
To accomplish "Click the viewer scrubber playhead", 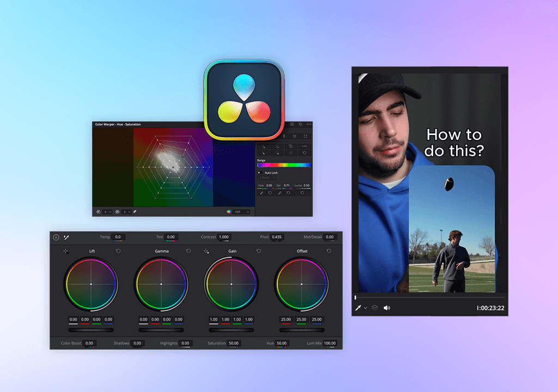I will (355, 297).
